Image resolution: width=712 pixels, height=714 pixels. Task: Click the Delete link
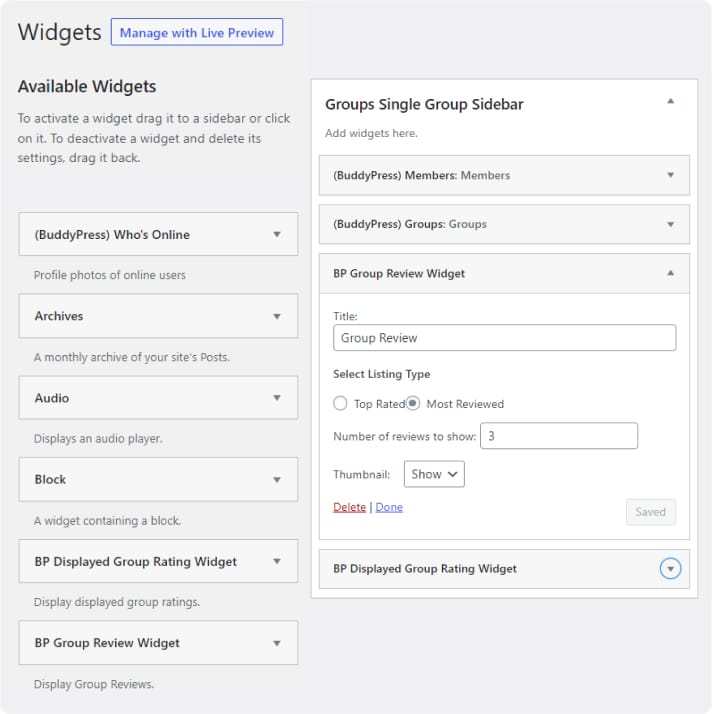click(x=349, y=507)
